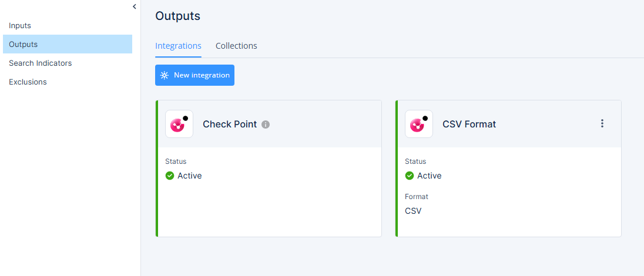This screenshot has width=644, height=276.
Task: Click the green Active checkmark on Check Point
Action: tap(170, 176)
